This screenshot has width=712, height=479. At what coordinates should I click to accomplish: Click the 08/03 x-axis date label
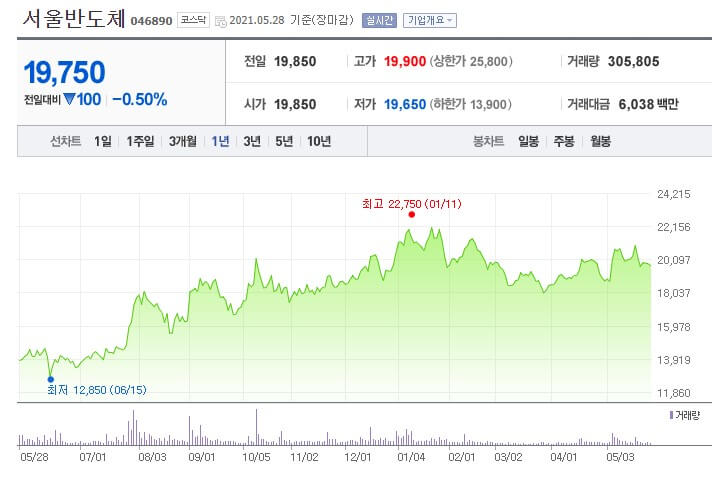153,457
